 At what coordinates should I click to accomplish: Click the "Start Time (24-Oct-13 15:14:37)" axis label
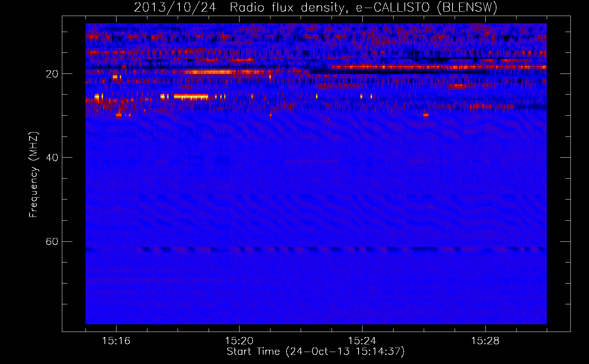(316, 352)
